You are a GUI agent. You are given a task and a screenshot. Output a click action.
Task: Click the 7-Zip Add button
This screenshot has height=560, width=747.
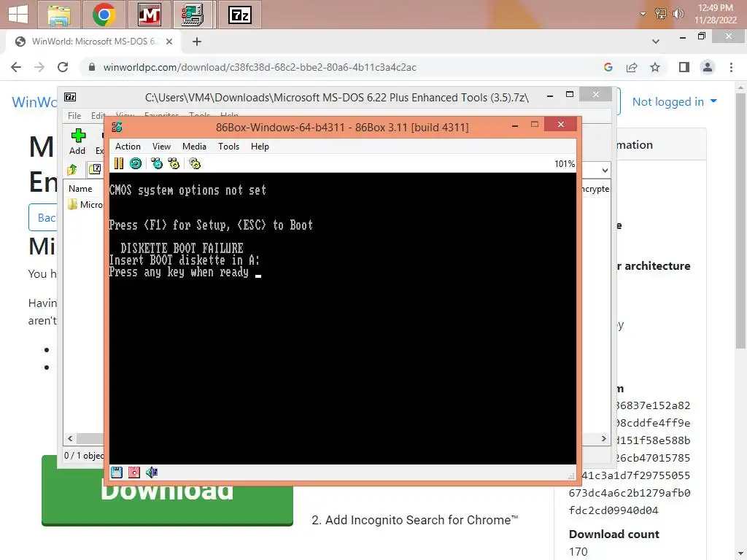point(77,141)
